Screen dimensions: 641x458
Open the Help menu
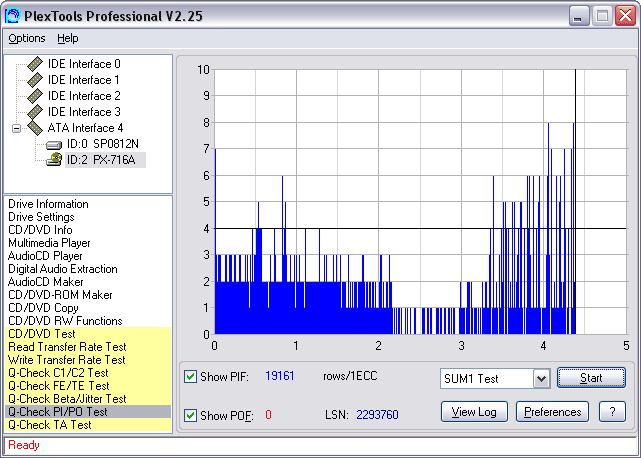[x=67, y=38]
